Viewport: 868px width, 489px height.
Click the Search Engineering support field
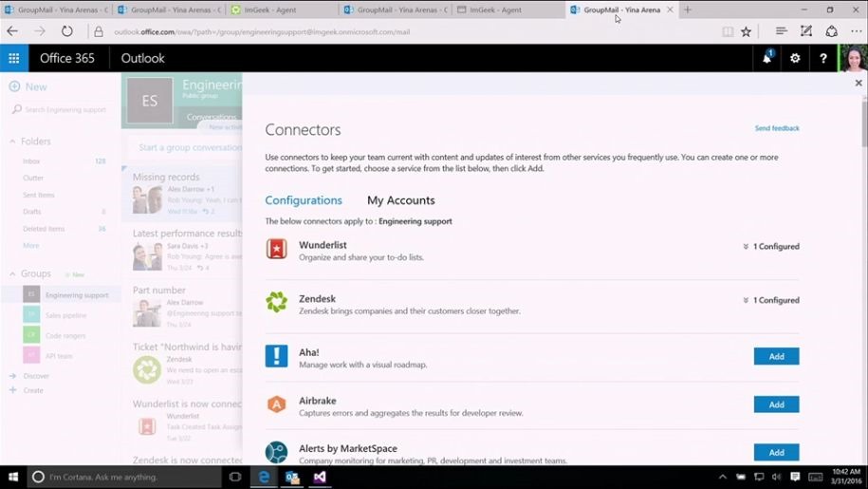tap(60, 109)
